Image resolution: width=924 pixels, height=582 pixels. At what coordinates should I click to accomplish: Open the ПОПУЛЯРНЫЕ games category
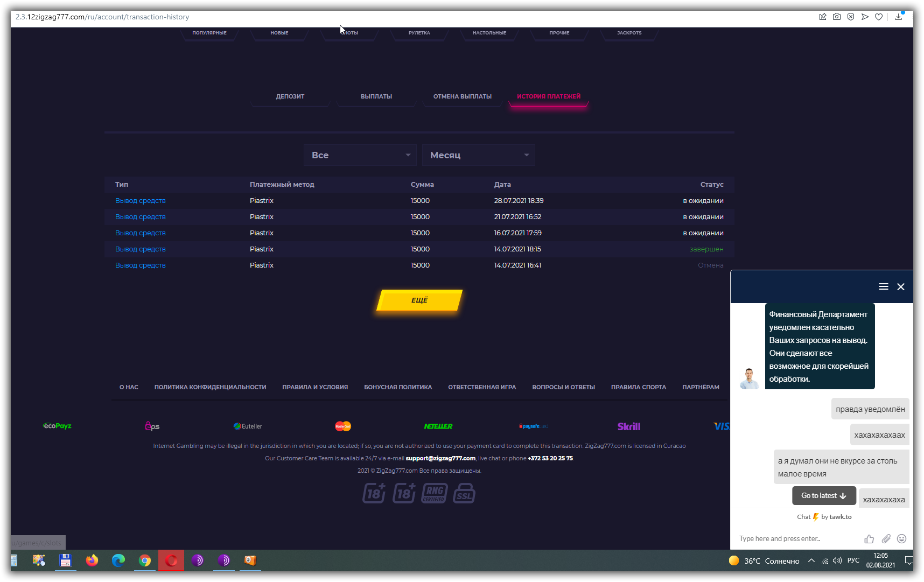[209, 33]
